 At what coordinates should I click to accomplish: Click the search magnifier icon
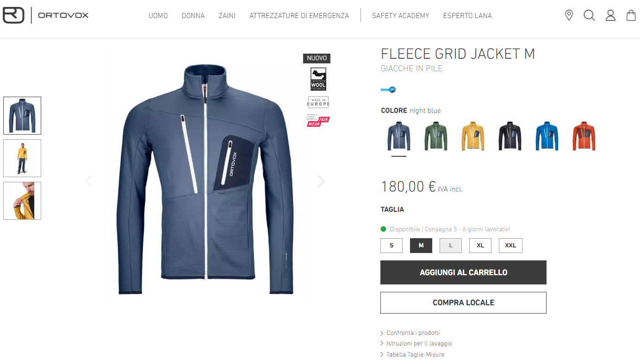pyautogui.click(x=589, y=15)
